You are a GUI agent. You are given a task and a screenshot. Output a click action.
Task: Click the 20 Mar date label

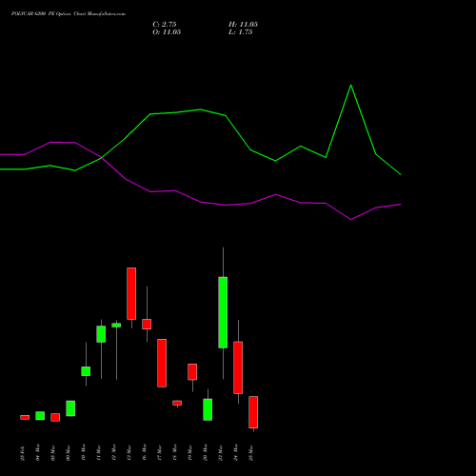(x=206, y=452)
